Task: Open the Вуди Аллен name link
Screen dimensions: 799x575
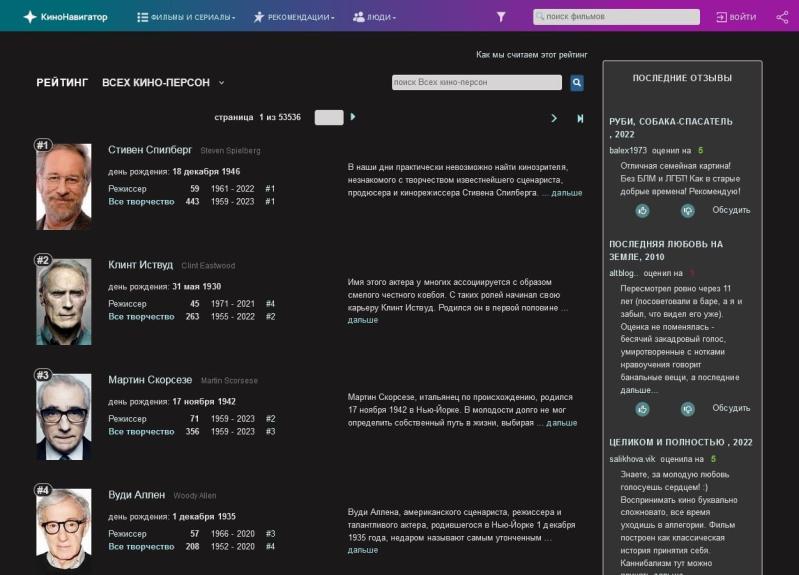Action: [137, 495]
